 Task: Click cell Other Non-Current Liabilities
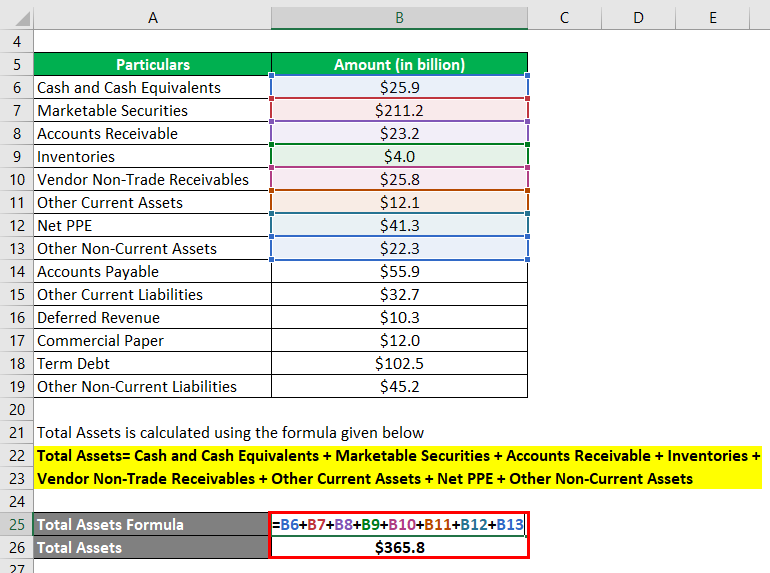click(152, 386)
